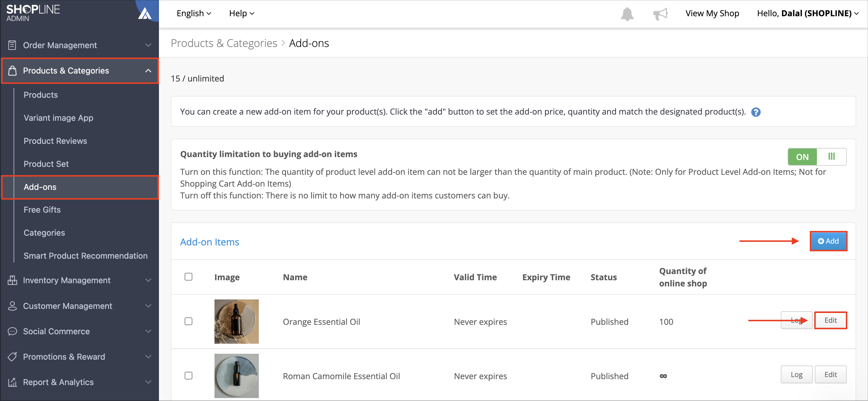
Task: Open View My Shop link
Action: [x=712, y=14]
